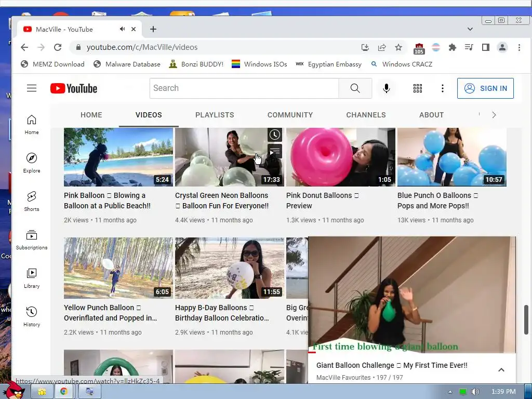
Task: Open media control icon in toolbar
Action: (x=469, y=47)
